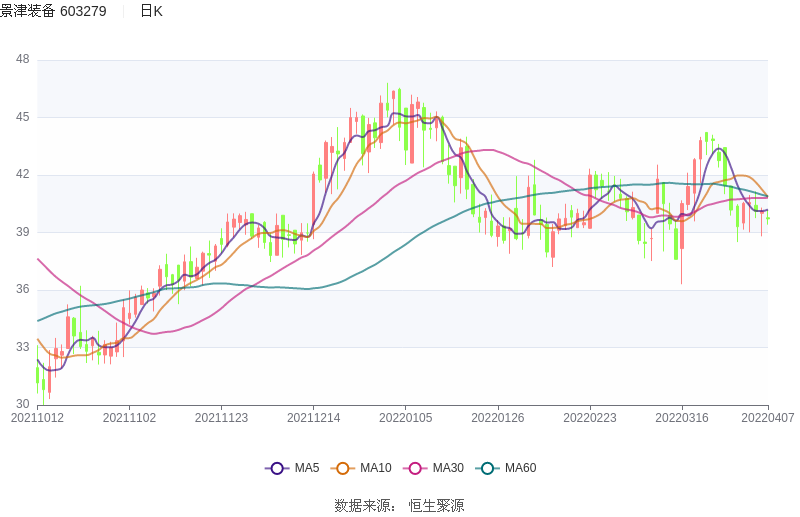The height and width of the screenshot is (517, 800).
Task: Toggle the MA10 orange legend marker
Action: point(343,468)
